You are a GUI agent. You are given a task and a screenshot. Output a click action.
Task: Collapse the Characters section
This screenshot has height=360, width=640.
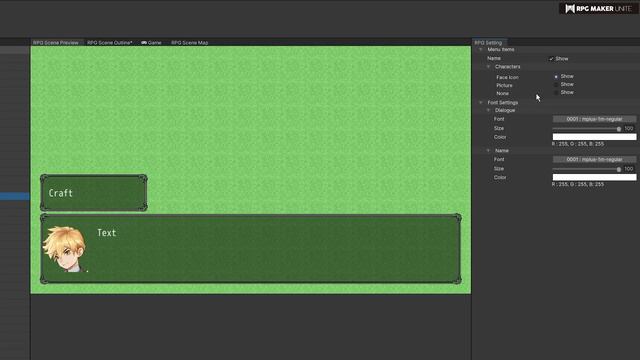[488, 67]
